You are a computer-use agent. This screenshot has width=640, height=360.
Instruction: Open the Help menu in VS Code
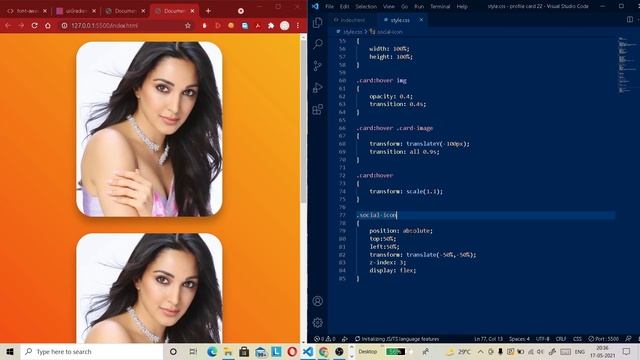pos(462,7)
